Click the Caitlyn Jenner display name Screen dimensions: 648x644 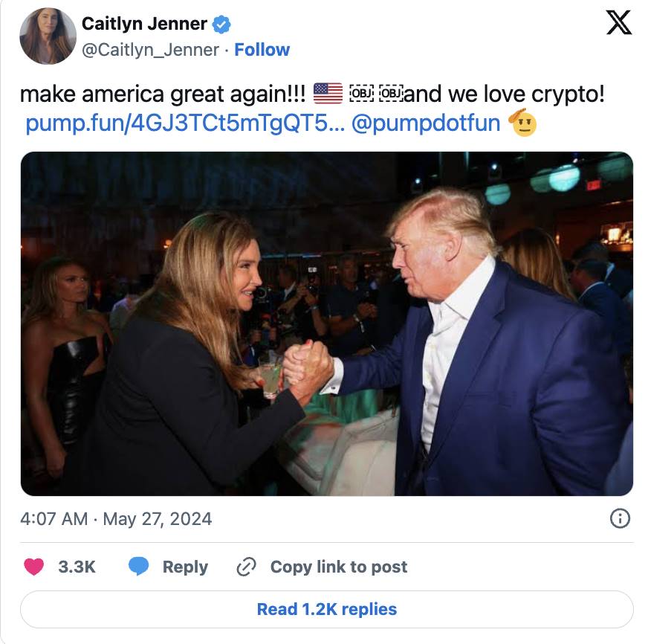click(144, 24)
